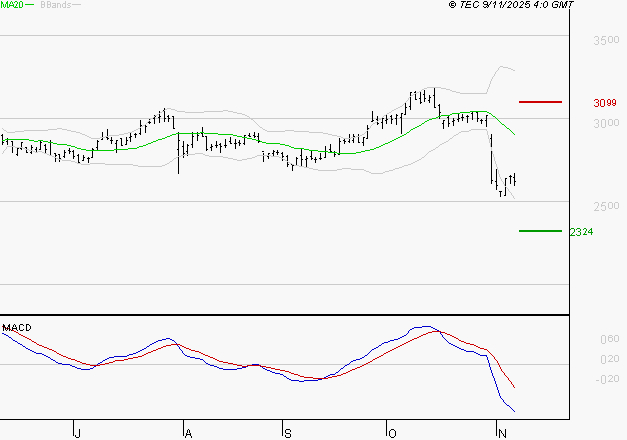Select the 020 MACD axis value
Image resolution: width=627 pixels, height=440 pixels.
(x=610, y=359)
